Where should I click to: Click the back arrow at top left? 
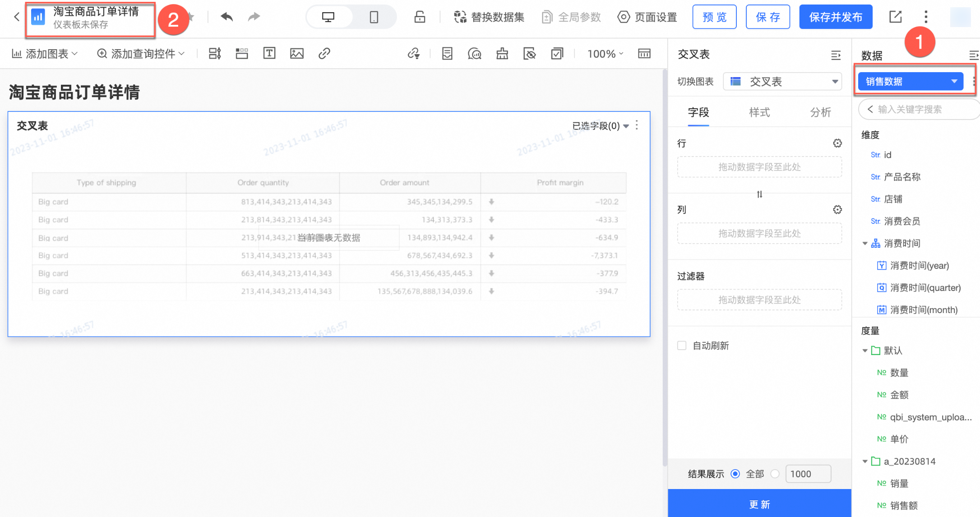pos(16,17)
